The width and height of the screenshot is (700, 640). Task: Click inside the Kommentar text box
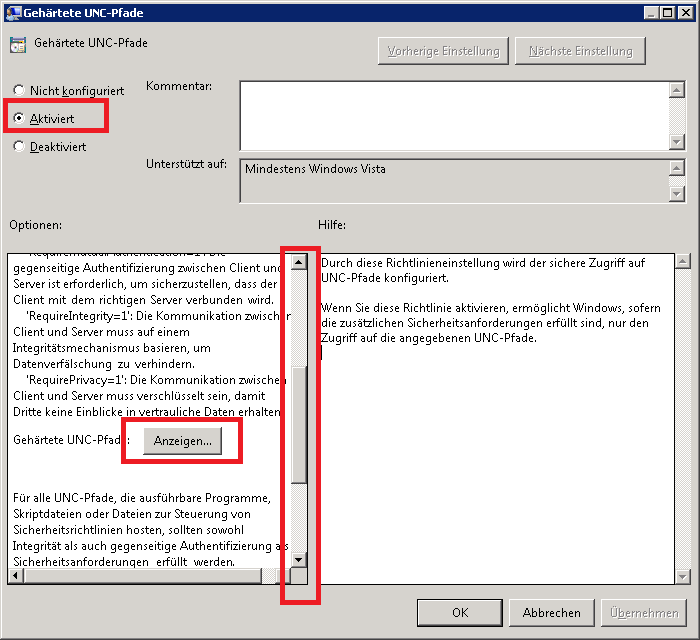pos(450,115)
